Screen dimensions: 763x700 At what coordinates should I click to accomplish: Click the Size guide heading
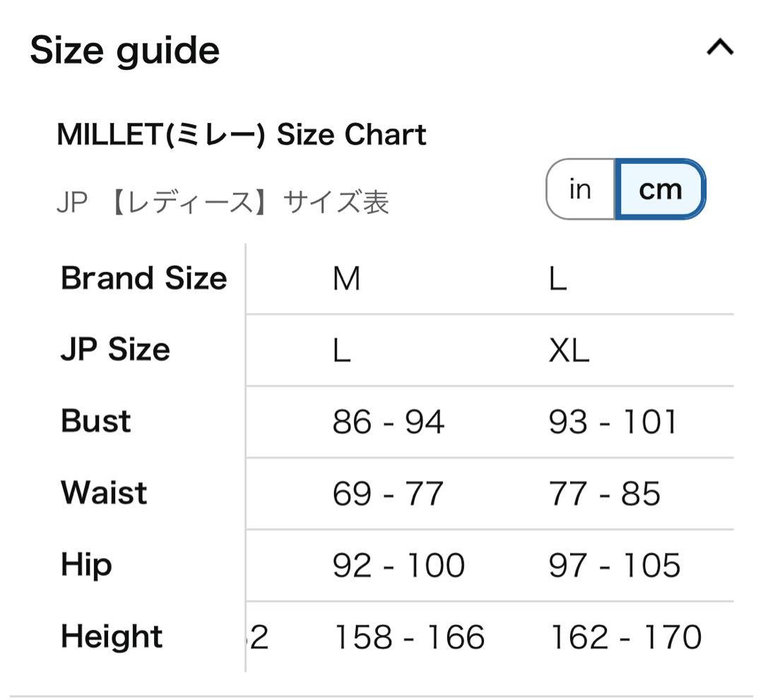tap(125, 51)
